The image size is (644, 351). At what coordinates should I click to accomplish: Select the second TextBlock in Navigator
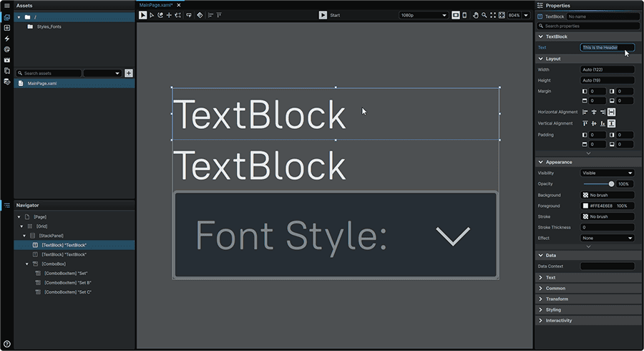coord(63,254)
